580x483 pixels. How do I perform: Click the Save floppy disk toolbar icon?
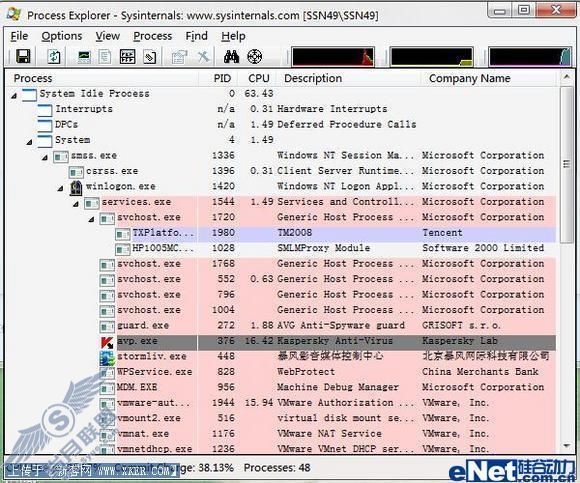coord(23,57)
